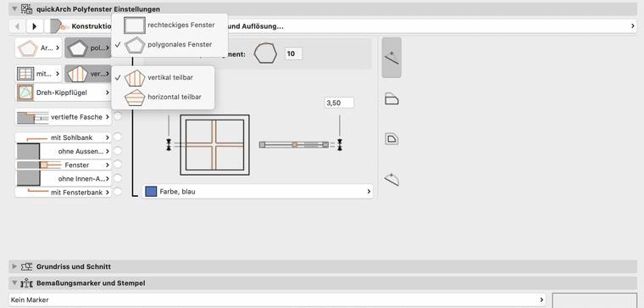
Task: Open the Kein Marker dropdown
Action: [277, 300]
